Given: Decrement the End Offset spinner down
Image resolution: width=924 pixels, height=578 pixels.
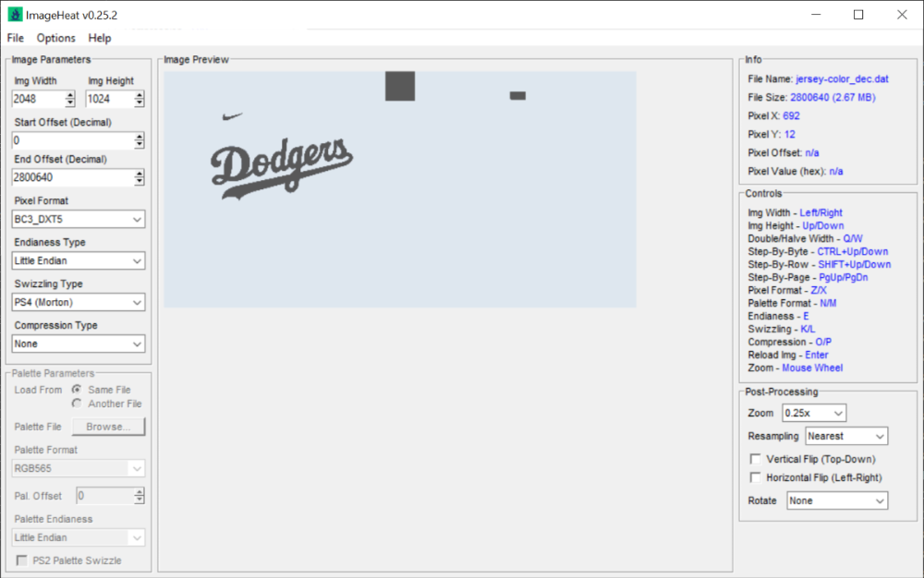Looking at the screenshot, I should [140, 181].
